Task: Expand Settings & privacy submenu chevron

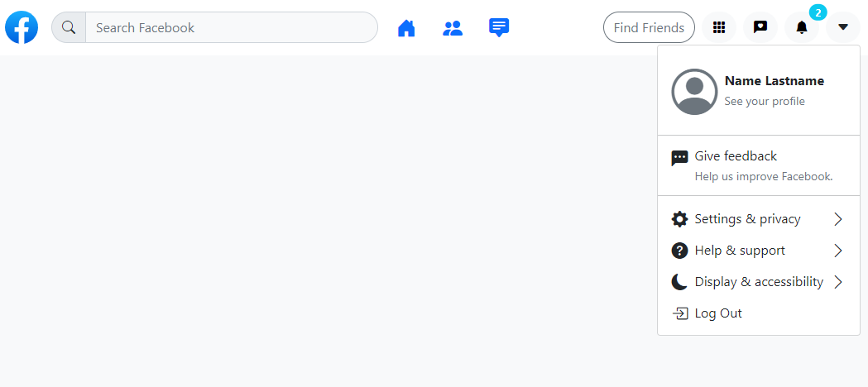Action: click(x=838, y=219)
